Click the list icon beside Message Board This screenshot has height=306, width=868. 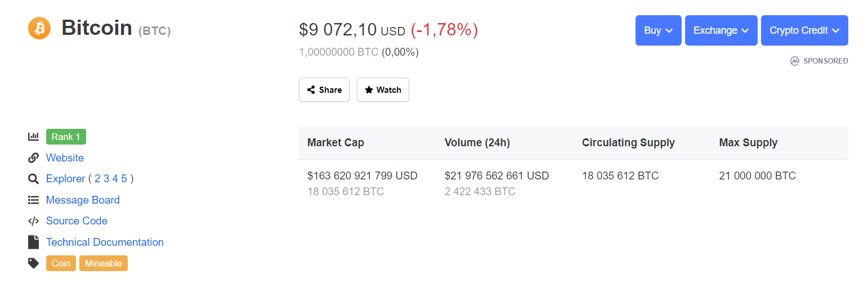coord(33,200)
